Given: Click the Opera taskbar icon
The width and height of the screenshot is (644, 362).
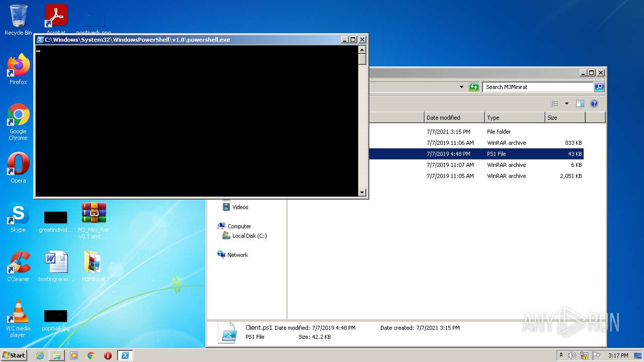Looking at the screenshot, I should (108, 355).
